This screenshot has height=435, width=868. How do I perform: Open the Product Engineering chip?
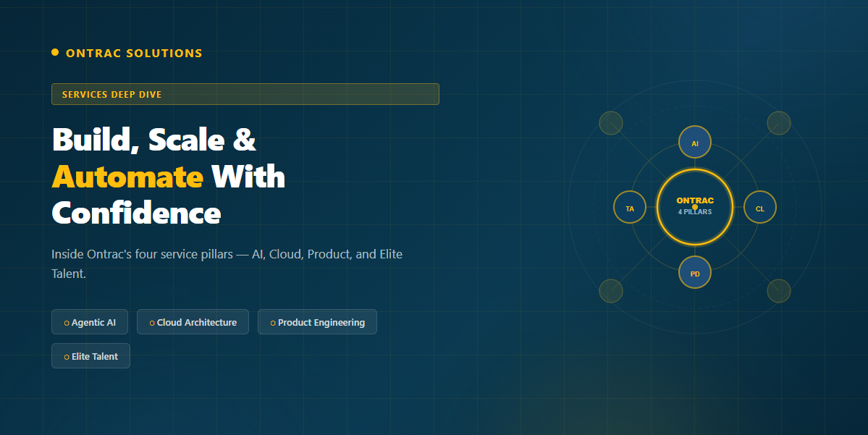tap(317, 322)
